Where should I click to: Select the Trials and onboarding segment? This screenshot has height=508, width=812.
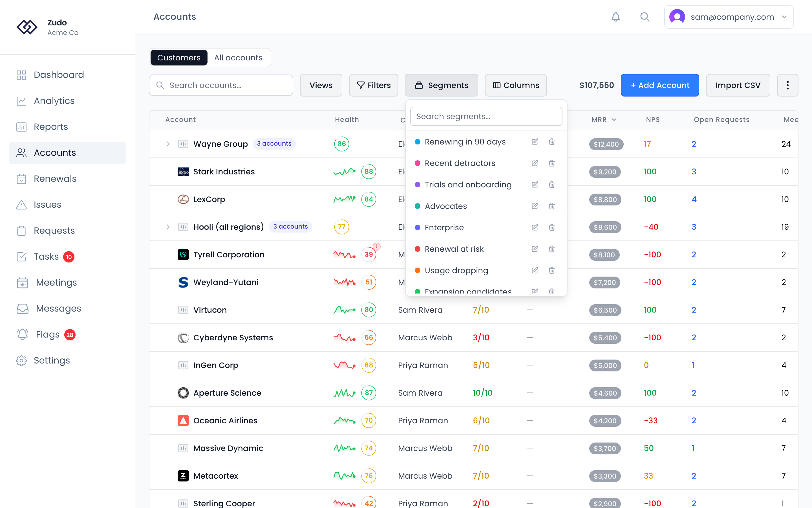point(468,185)
